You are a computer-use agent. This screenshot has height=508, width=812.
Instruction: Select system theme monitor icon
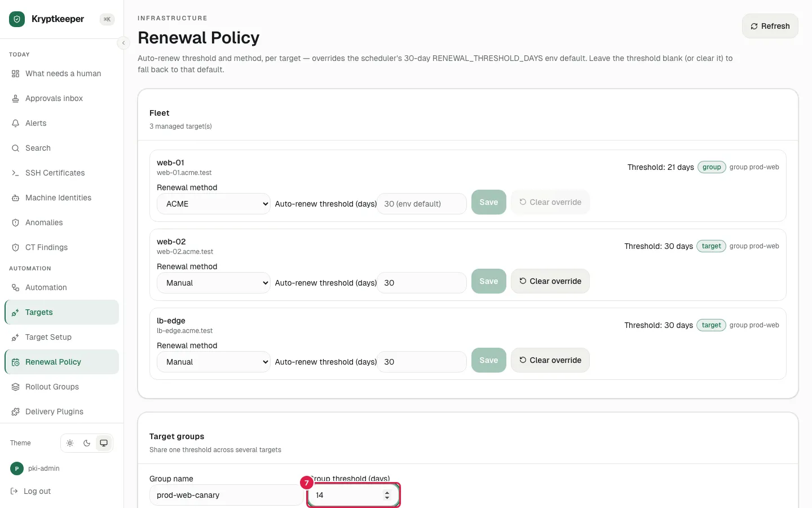click(104, 443)
